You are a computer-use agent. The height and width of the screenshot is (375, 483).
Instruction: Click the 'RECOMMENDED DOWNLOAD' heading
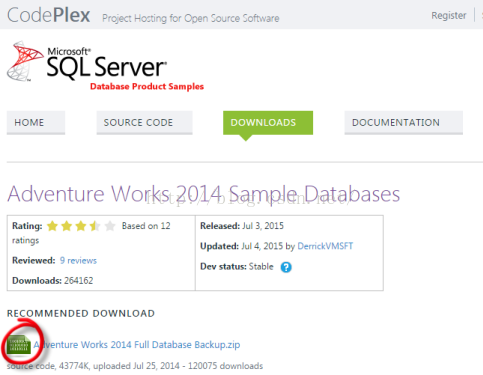point(81,313)
